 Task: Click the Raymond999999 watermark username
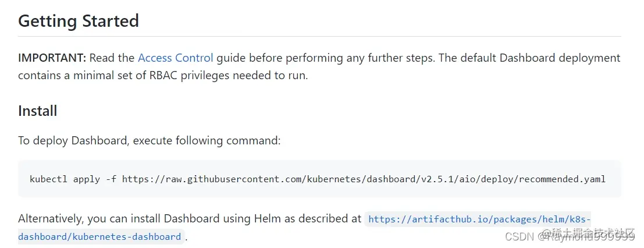pyautogui.click(x=588, y=236)
